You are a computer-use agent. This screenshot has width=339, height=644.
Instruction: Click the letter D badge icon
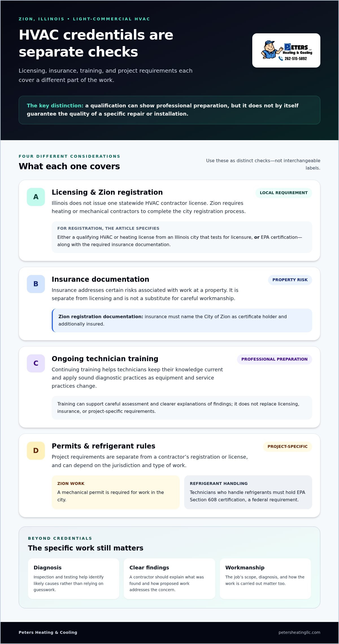click(36, 451)
